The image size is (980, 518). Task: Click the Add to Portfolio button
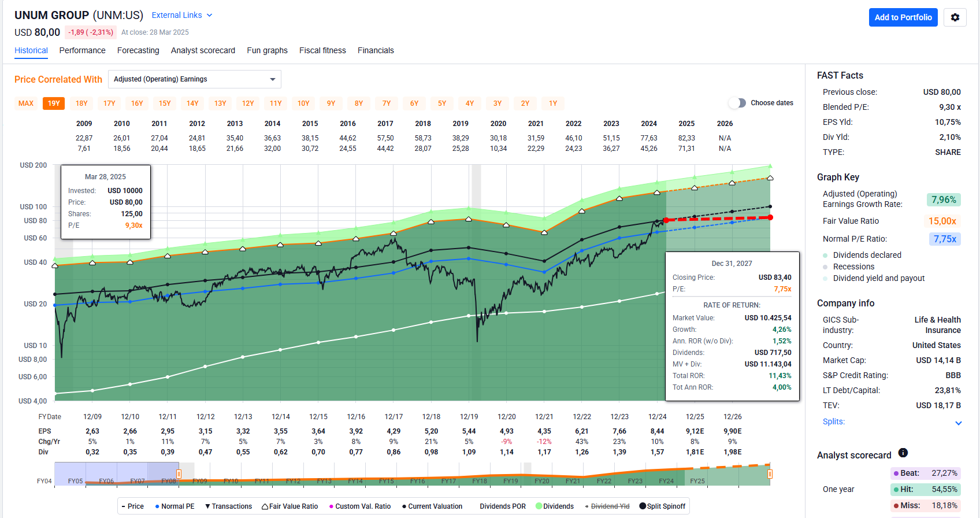[903, 17]
